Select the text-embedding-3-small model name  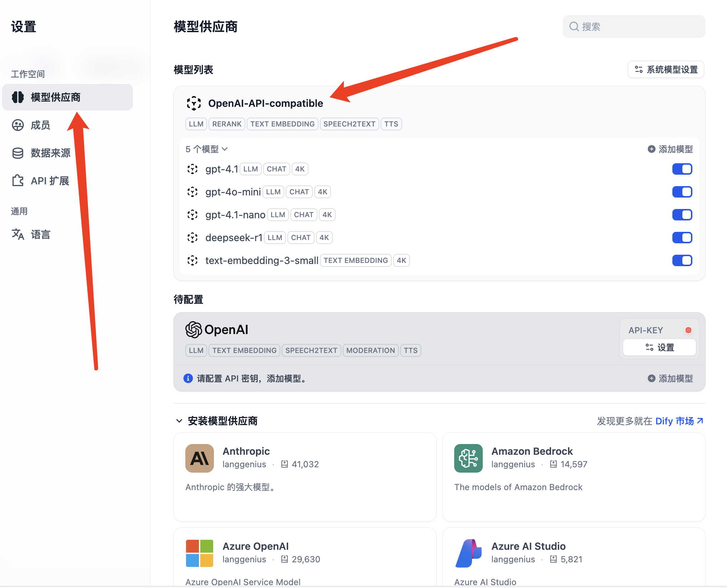[262, 260]
